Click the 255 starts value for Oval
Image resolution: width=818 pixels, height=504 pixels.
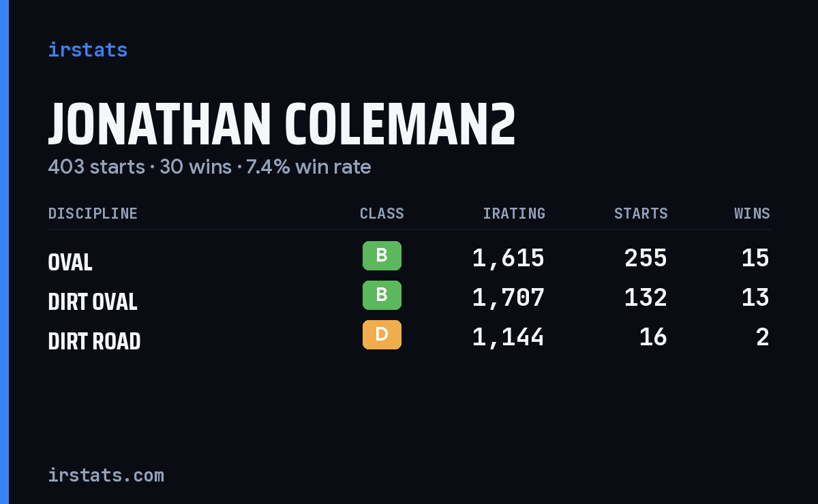coord(646,258)
